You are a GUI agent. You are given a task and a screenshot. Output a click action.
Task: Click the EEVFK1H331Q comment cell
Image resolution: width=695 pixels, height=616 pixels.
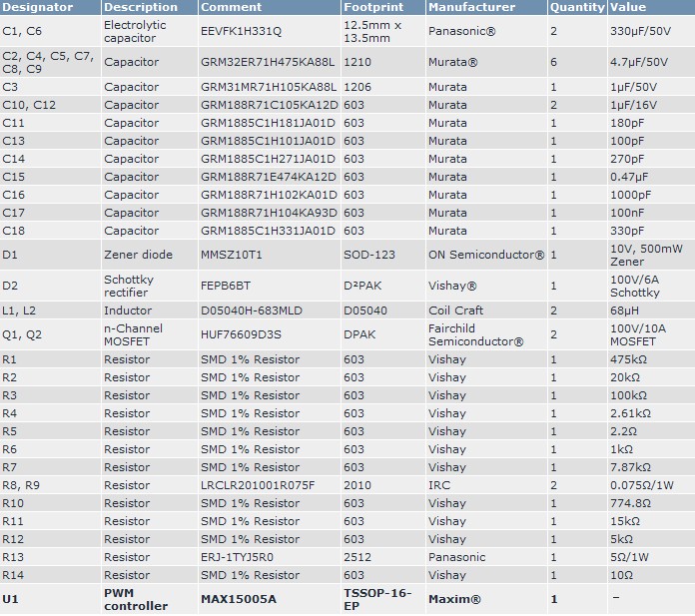pos(242,31)
